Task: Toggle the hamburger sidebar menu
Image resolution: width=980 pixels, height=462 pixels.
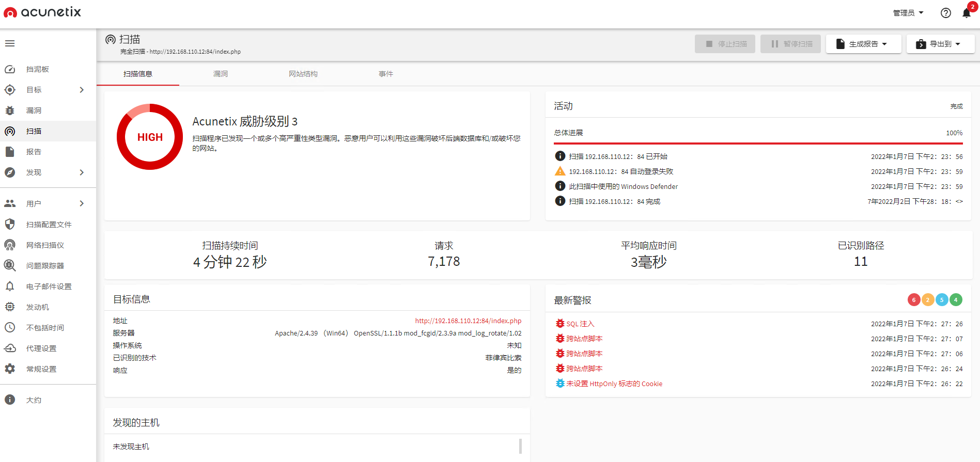Action: [x=10, y=43]
